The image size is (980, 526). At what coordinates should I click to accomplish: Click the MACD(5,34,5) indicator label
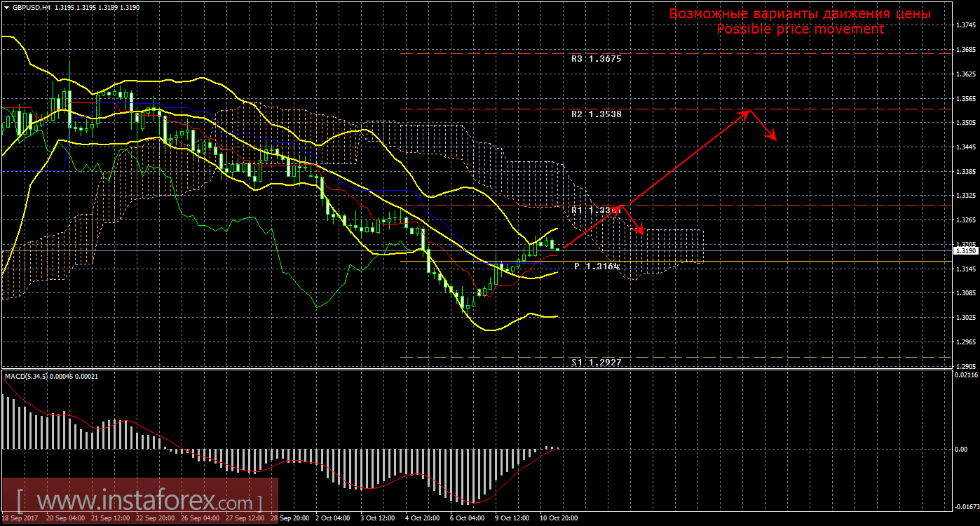coord(28,377)
